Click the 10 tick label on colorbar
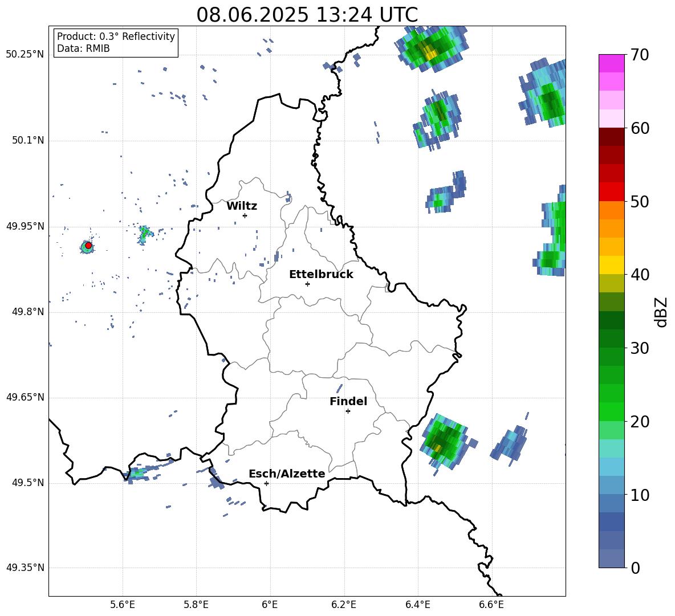This screenshot has width=675, height=616. pos(640,495)
